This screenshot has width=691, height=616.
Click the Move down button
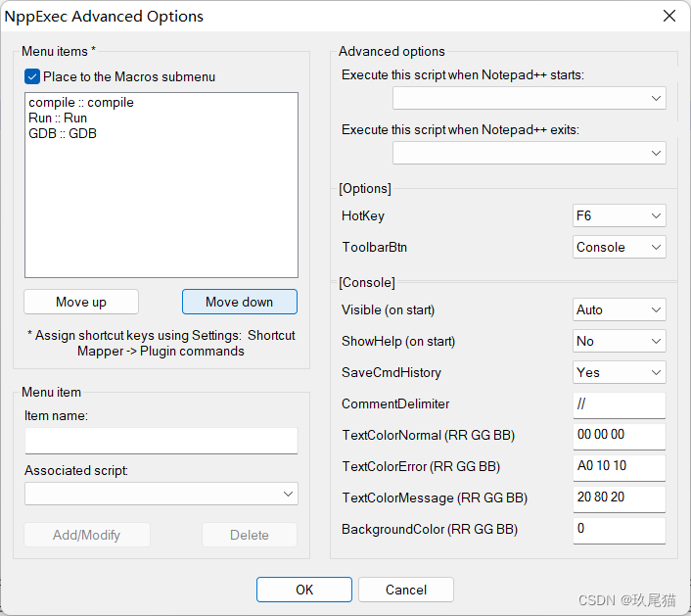pyautogui.click(x=239, y=302)
